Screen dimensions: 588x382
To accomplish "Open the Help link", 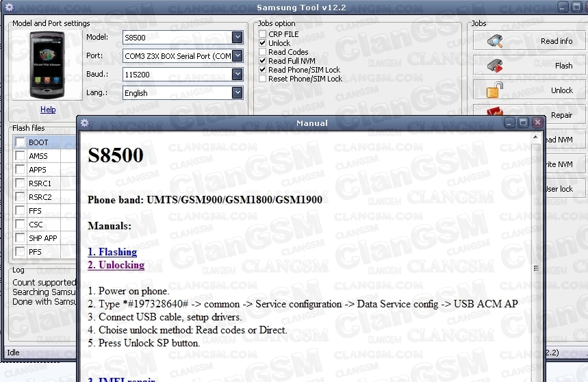I will (x=48, y=110).
